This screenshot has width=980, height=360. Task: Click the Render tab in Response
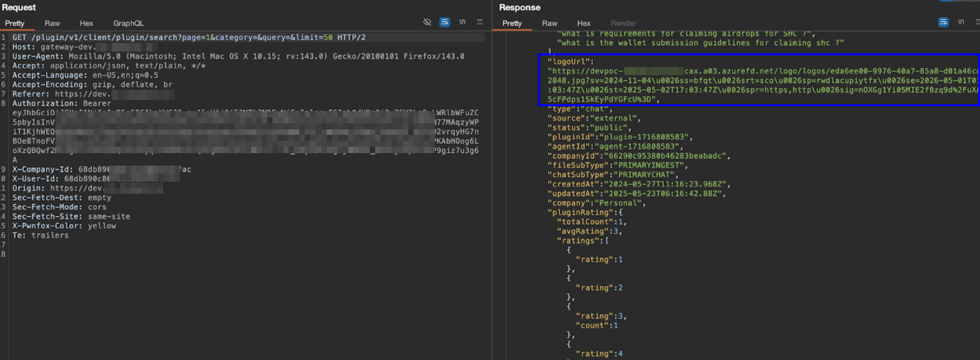(x=623, y=23)
